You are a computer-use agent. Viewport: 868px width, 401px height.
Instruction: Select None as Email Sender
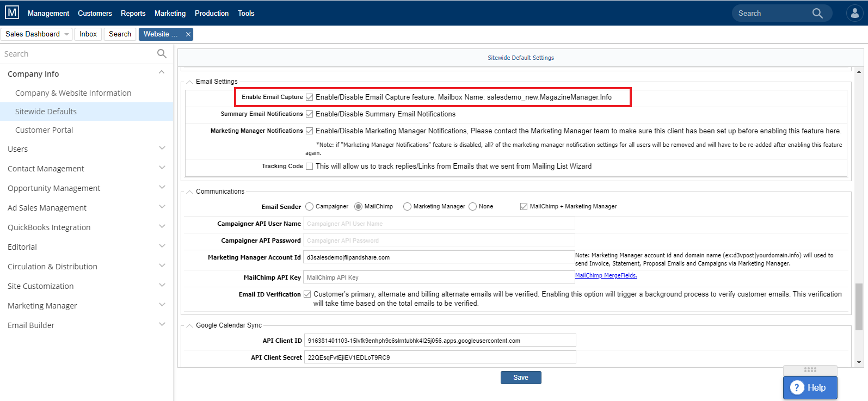click(x=472, y=207)
